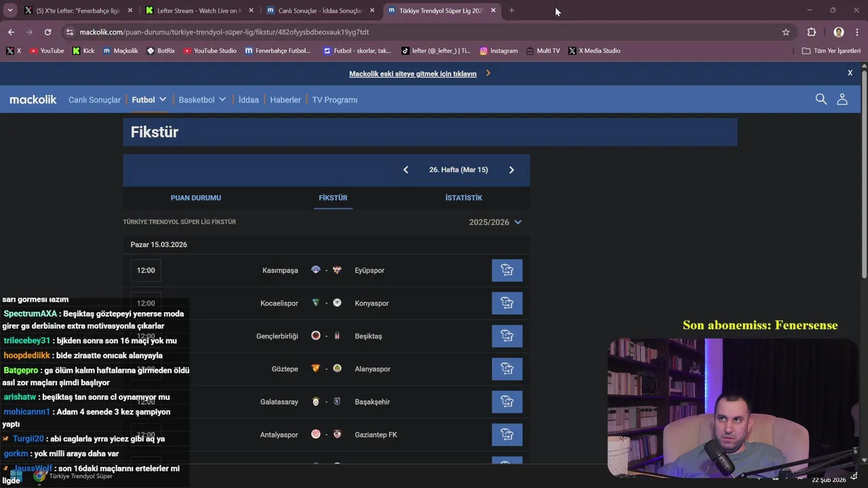Close the Türkiye Trendyol Süper Lig tab

493,11
